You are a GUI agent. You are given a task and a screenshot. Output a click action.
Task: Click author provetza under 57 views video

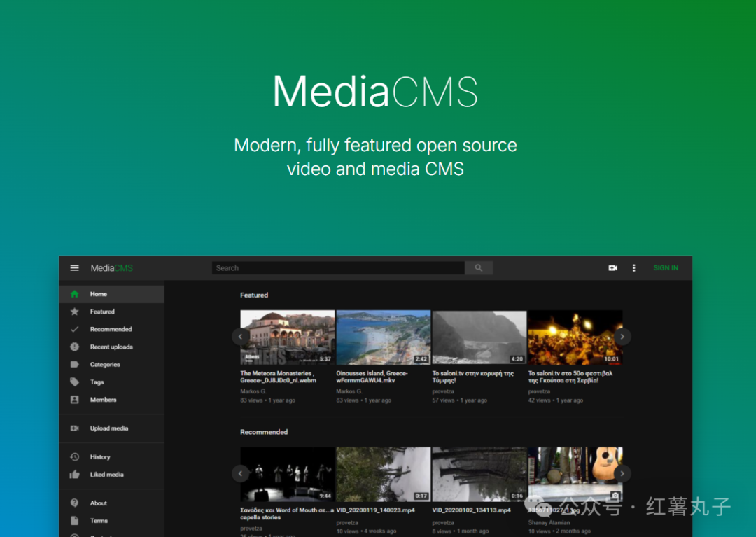coord(443,391)
